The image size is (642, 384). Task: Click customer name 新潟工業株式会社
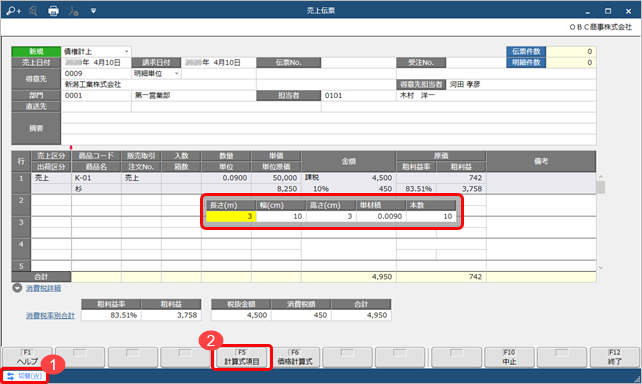click(x=93, y=84)
